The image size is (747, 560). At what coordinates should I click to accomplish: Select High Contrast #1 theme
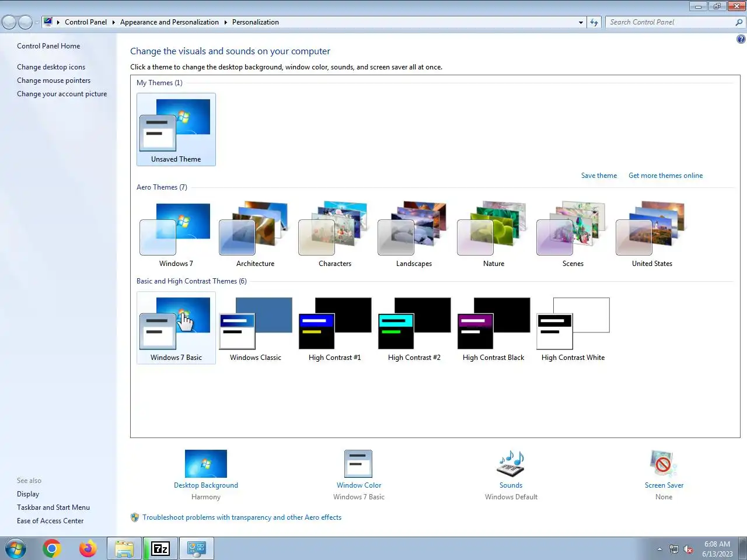334,328
